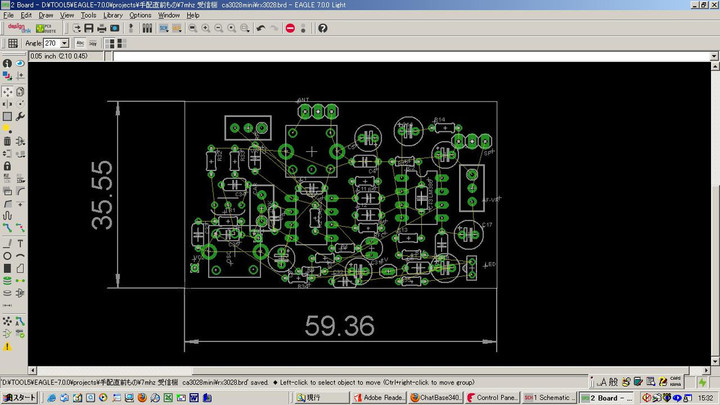Open the Angle dropdown list

point(64,44)
